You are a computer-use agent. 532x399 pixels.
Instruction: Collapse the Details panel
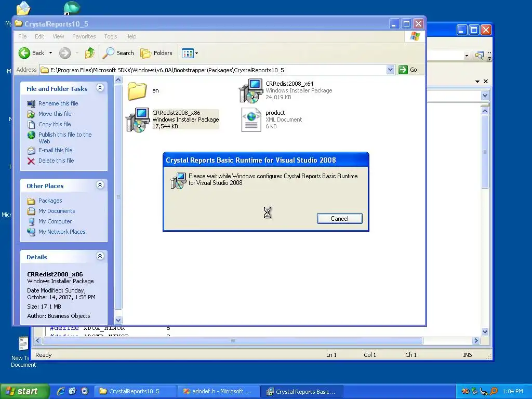(100, 256)
